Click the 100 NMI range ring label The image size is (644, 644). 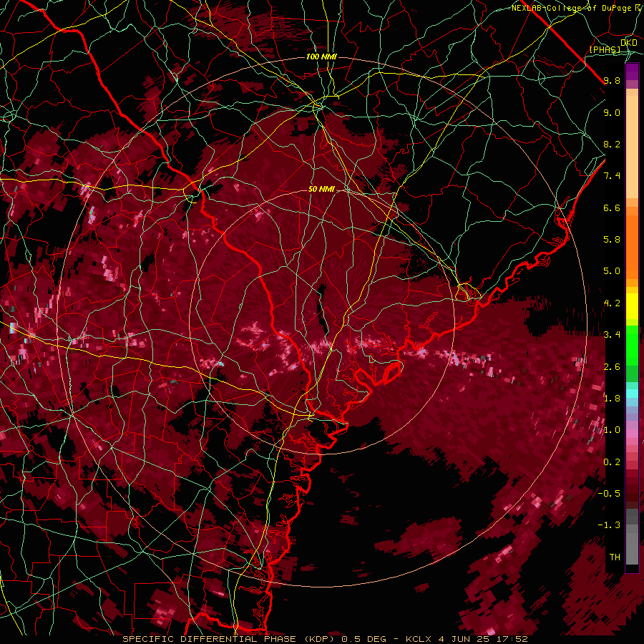321,57
